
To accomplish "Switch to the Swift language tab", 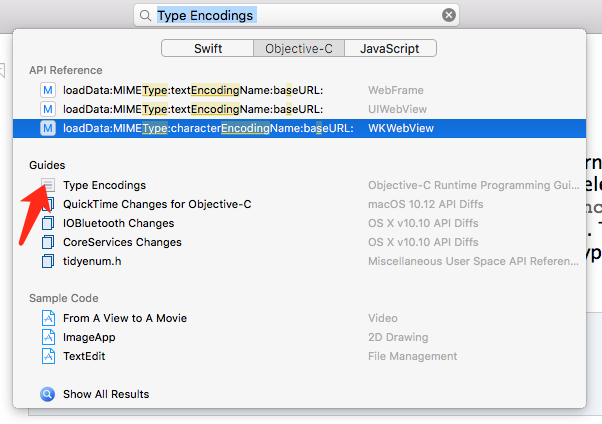I will click(206, 48).
